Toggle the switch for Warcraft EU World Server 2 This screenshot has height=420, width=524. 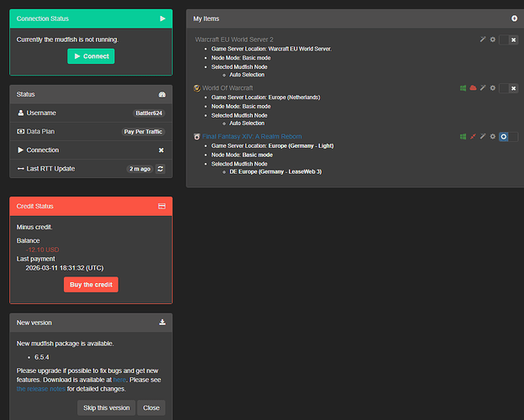(x=508, y=39)
